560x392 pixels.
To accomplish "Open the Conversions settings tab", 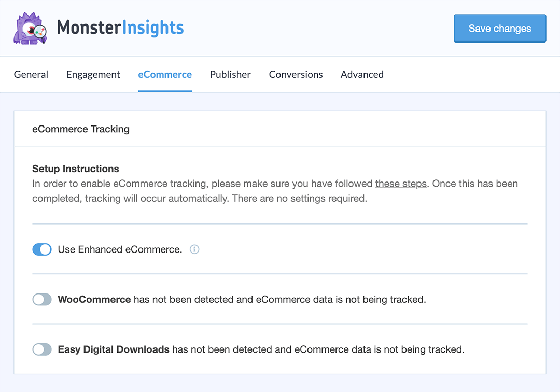I will 296,75.
